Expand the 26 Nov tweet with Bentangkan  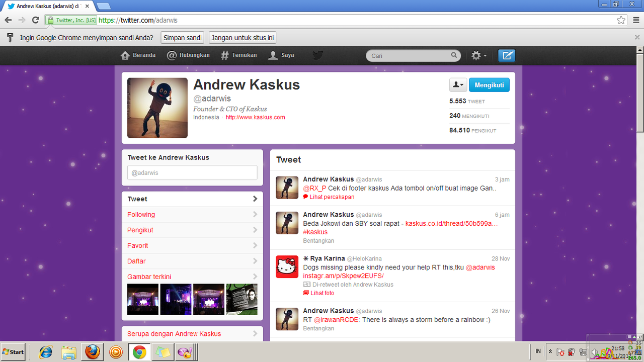[318, 328]
